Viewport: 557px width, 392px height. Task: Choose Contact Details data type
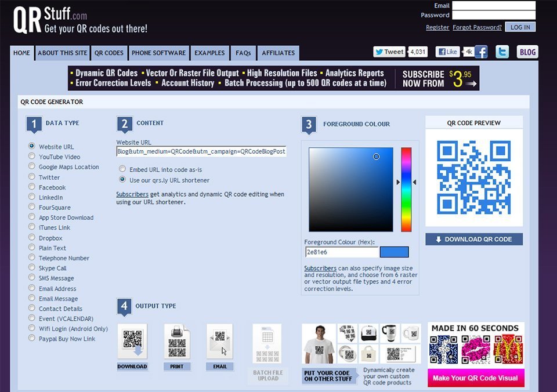[31, 307]
